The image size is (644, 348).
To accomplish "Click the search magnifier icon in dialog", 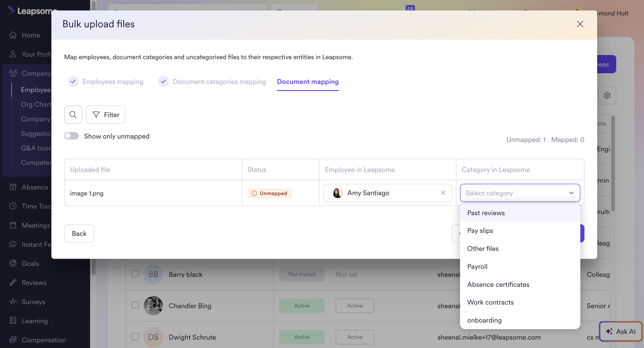I will click(73, 114).
